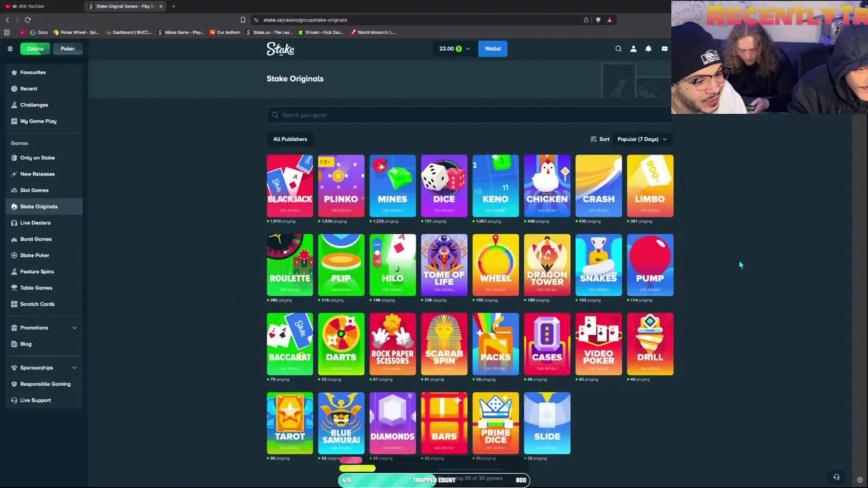
Task: Open the Roulette game tile
Action: coord(290,265)
